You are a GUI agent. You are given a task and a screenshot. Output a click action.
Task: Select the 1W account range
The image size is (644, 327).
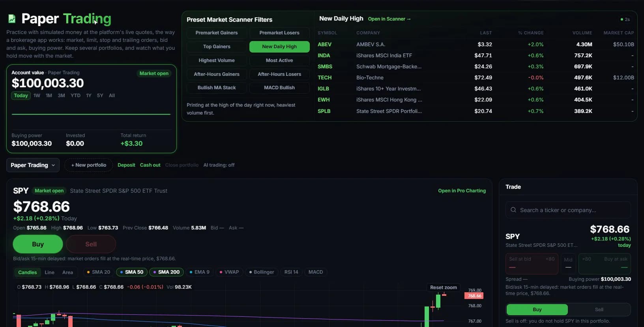(x=37, y=96)
